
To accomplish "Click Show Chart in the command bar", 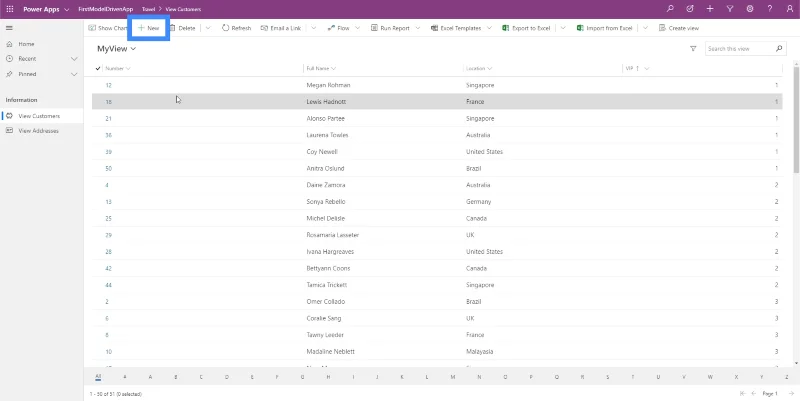I will coord(107,28).
